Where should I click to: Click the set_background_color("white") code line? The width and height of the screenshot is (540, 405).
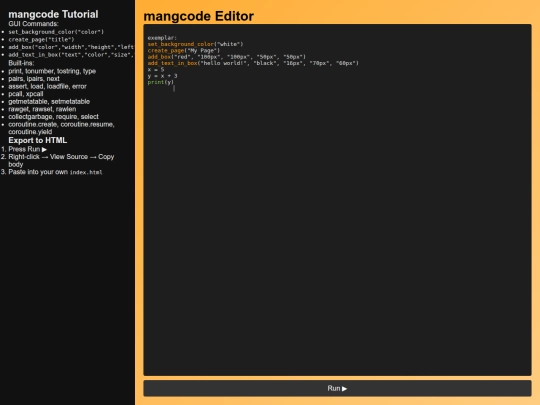pyautogui.click(x=195, y=44)
